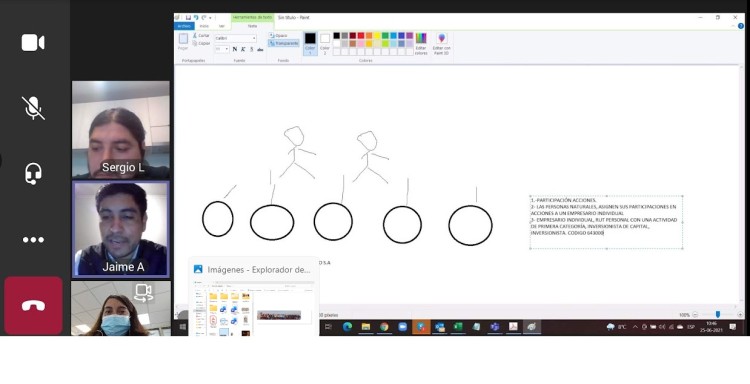Viewport: 750px width, 384px height.
Task: Toggle italic K formatting
Action: (x=243, y=49)
